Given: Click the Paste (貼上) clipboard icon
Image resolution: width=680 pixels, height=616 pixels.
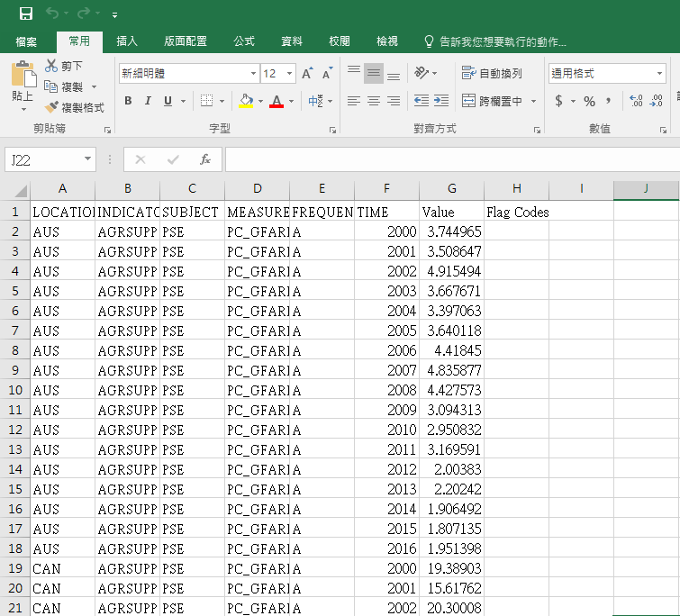Looking at the screenshot, I should pyautogui.click(x=23, y=74).
